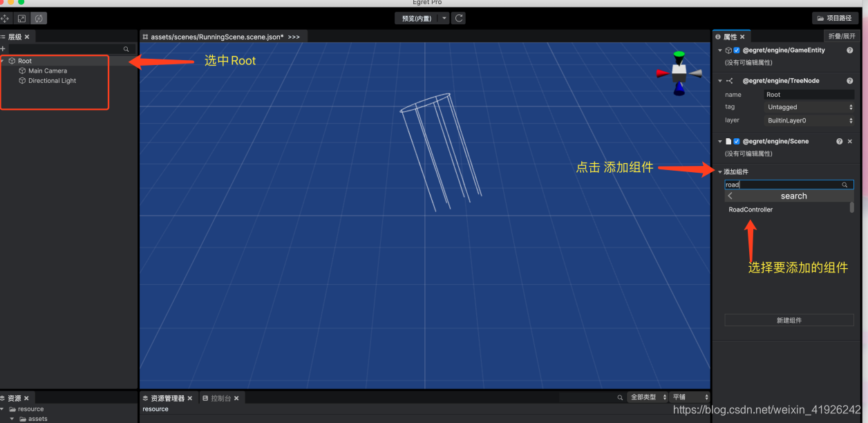Switch to the 控制台 console tab
868x423 pixels.
pyautogui.click(x=221, y=398)
